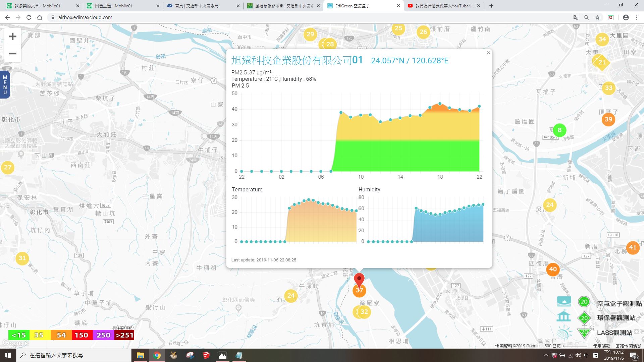Open File Explorer from taskbar
Screen dimensions: 644x362
pyautogui.click(x=140, y=355)
